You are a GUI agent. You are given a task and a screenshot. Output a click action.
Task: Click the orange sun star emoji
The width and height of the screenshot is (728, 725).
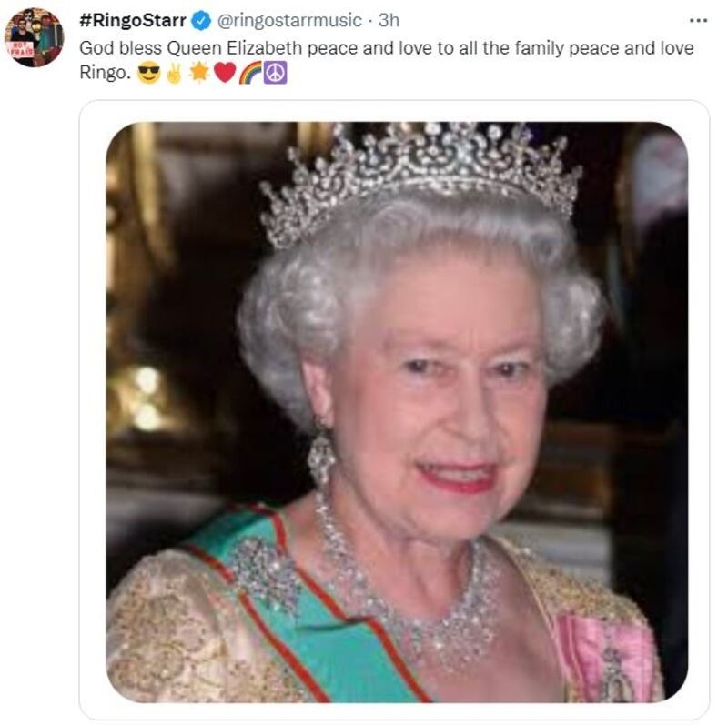[199, 73]
